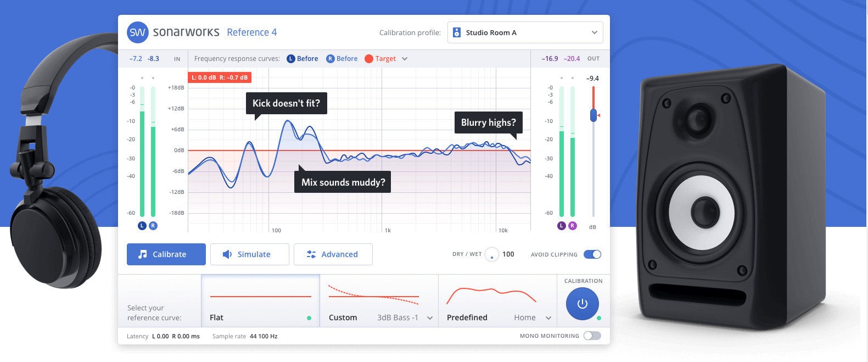Viewport: 868px width, 362px height.
Task: Open the Predefined Home dropdown
Action: coord(533,318)
